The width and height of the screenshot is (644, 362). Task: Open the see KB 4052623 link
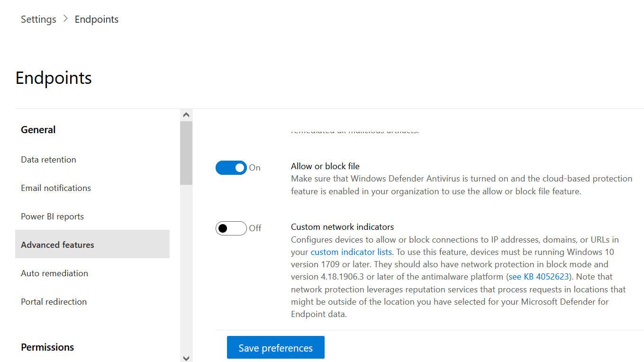point(539,276)
